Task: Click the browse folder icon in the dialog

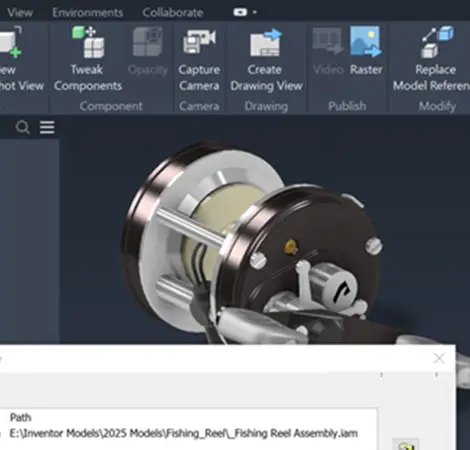Action: (406, 446)
